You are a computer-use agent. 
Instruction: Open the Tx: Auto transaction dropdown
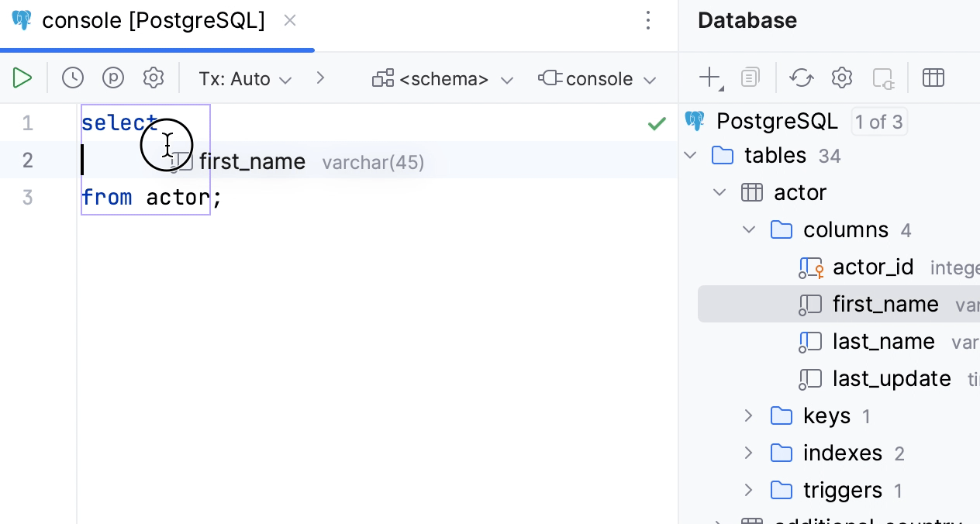pyautogui.click(x=245, y=78)
